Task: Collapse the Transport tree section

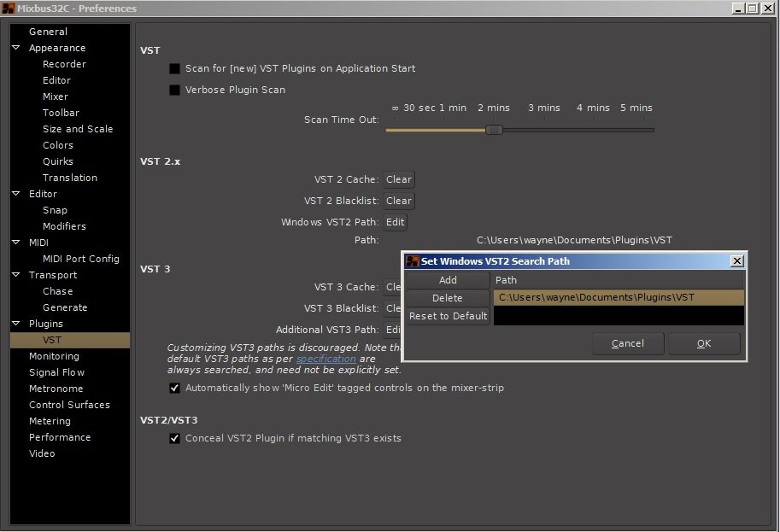Action: pos(16,274)
